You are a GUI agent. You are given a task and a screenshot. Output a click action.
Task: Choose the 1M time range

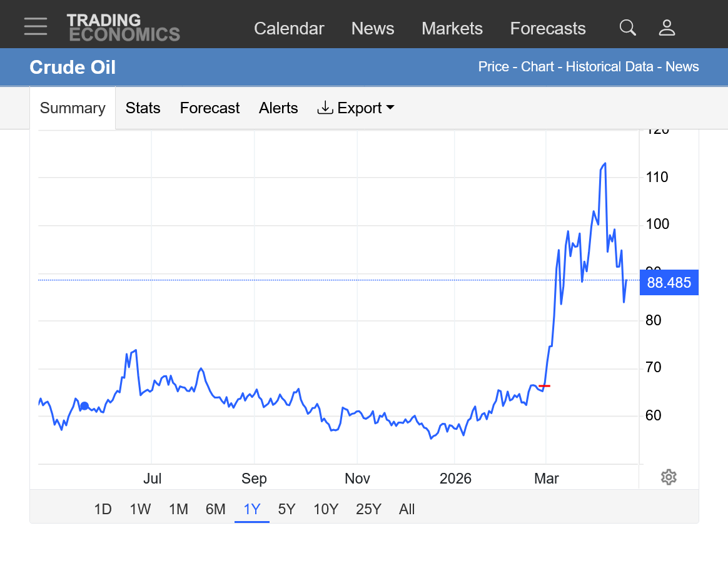(178, 509)
